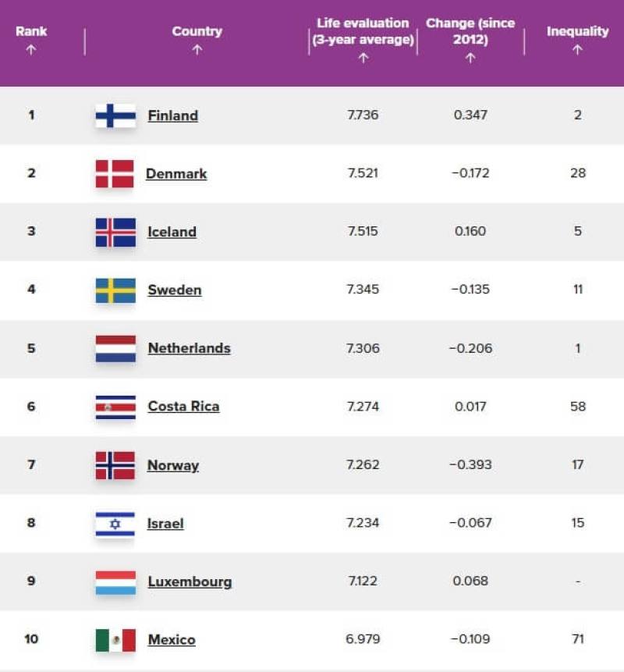Click the Costa Rica flag icon

pos(115,406)
